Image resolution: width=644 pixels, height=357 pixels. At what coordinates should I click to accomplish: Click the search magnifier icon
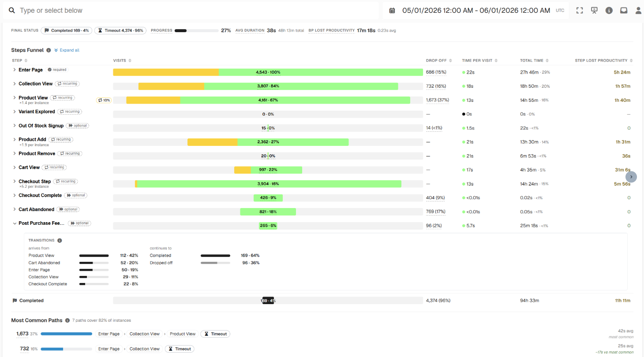12,10
